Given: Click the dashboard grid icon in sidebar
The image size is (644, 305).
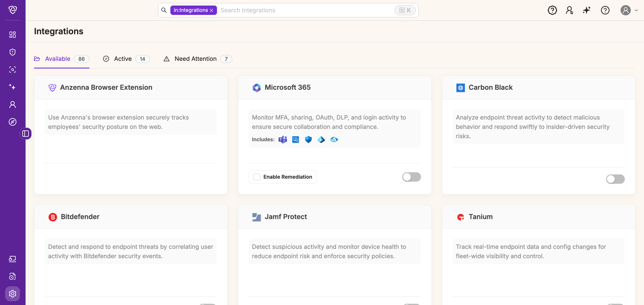Looking at the screenshot, I should [12, 35].
